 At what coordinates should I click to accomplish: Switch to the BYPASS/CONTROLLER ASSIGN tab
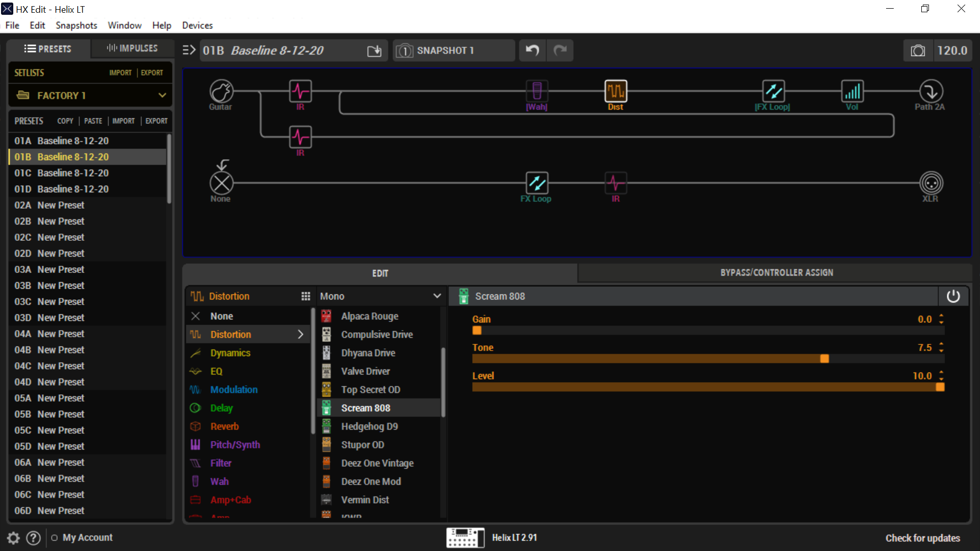pyautogui.click(x=776, y=273)
